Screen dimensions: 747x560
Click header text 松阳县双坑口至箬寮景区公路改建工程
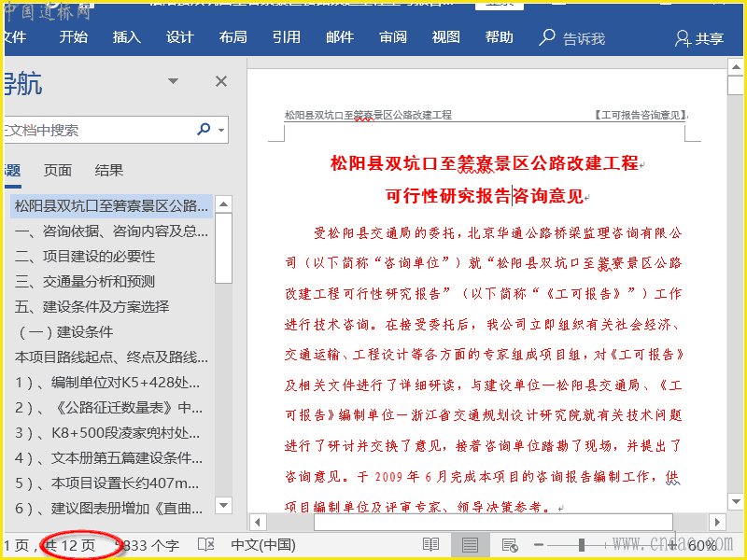pyautogui.click(x=368, y=115)
